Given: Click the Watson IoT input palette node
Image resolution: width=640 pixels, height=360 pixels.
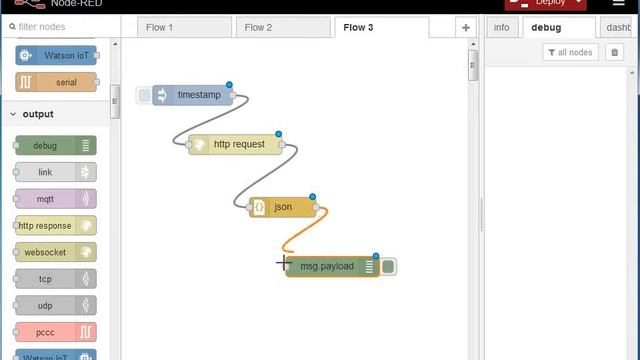Looking at the screenshot, I should pos(56,55).
